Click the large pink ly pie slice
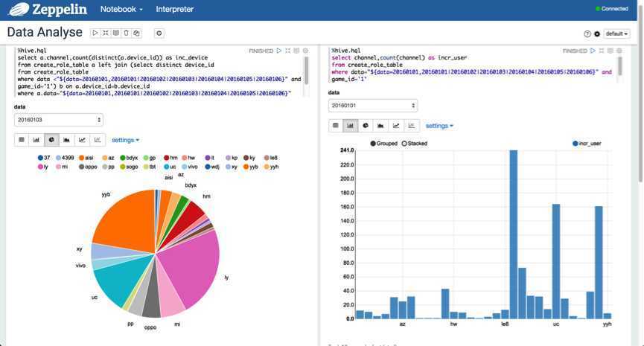 [193, 269]
